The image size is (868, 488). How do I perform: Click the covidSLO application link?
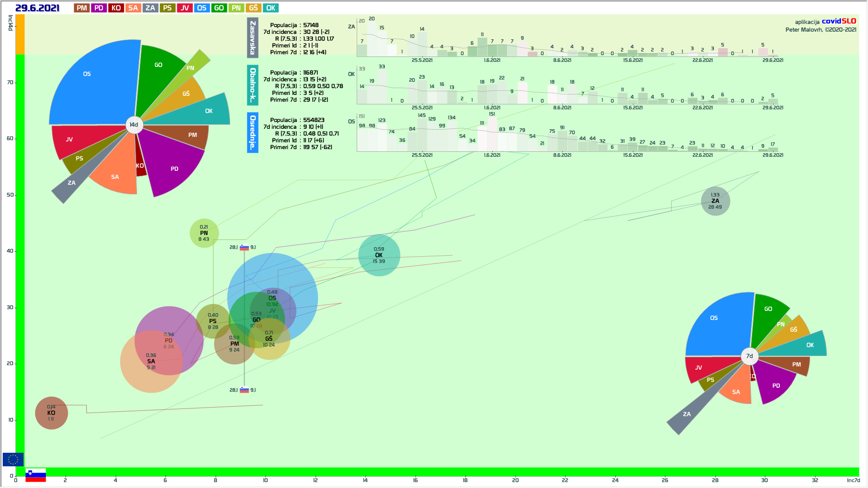pyautogui.click(x=839, y=21)
